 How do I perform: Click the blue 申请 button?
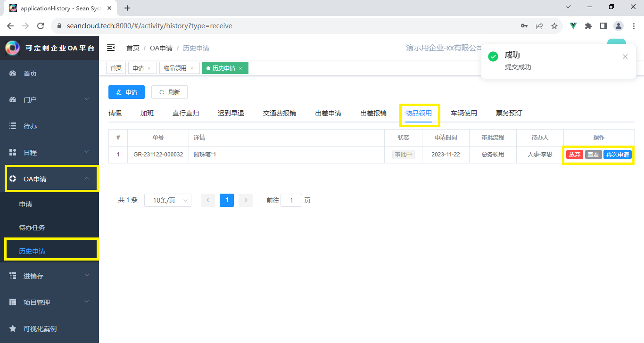(126, 92)
